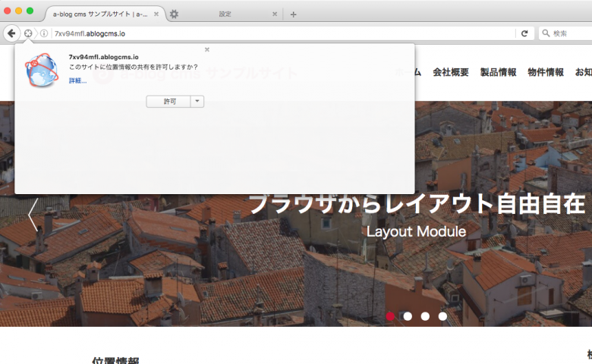Screen dimensions: 592x364
Task: Open the 詳細... link in the popup
Action: 77,80
